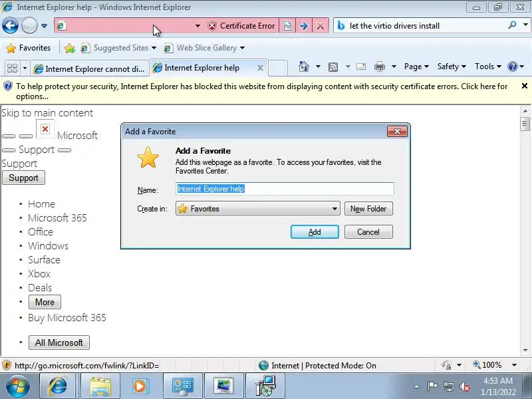The height and width of the screenshot is (399, 532).
Task: Open the Page menu
Action: (417, 66)
